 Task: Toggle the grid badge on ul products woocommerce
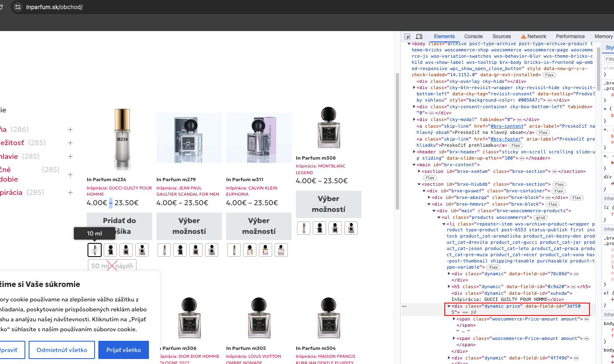click(x=540, y=218)
